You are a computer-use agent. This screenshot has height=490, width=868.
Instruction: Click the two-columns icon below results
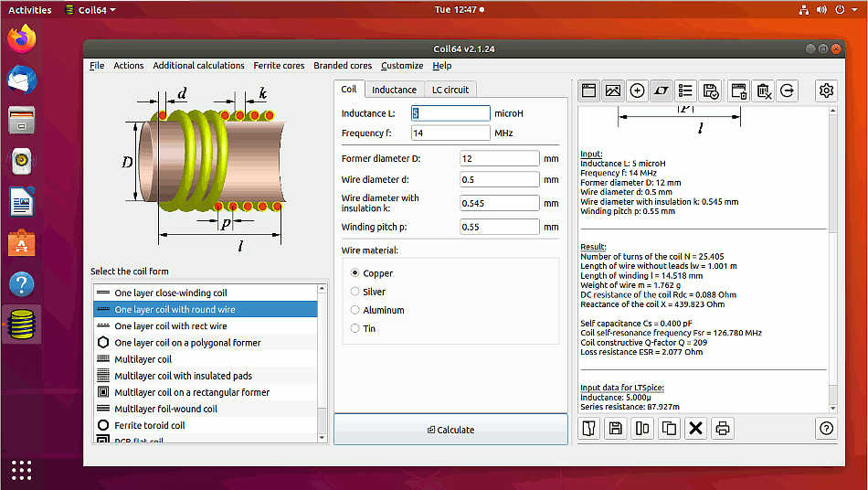[x=642, y=428]
